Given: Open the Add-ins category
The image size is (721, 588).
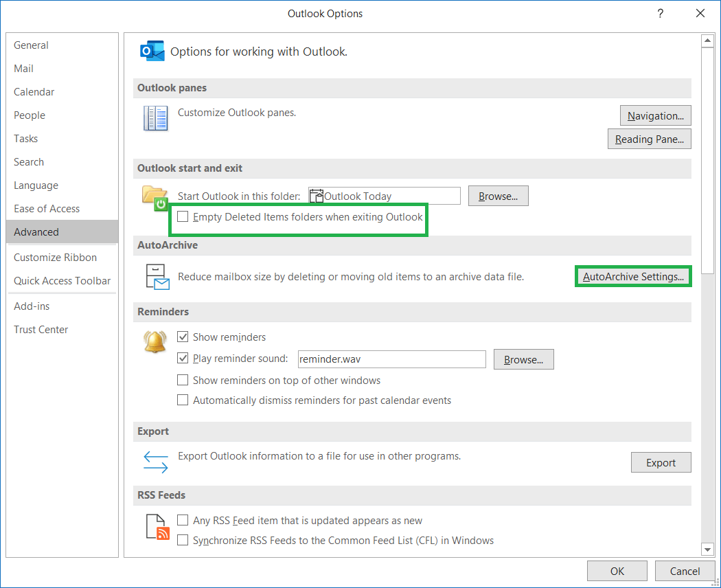Looking at the screenshot, I should coord(62,306).
